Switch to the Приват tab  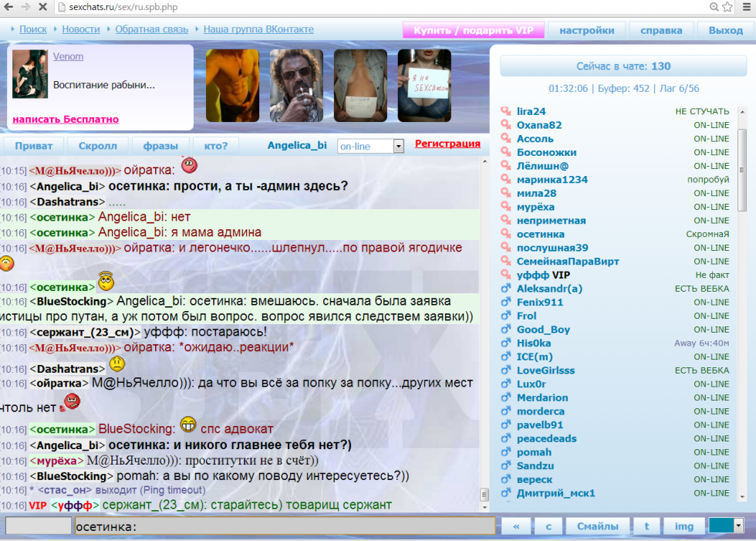[x=33, y=146]
